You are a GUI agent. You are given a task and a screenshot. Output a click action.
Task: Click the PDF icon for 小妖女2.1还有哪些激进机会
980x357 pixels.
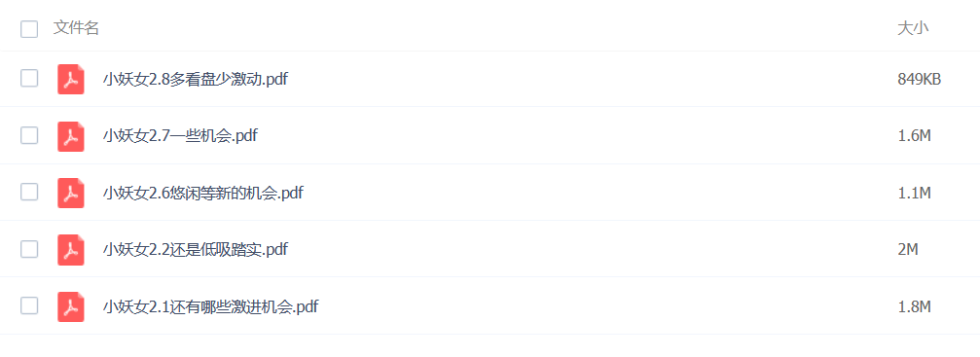pyautogui.click(x=71, y=306)
